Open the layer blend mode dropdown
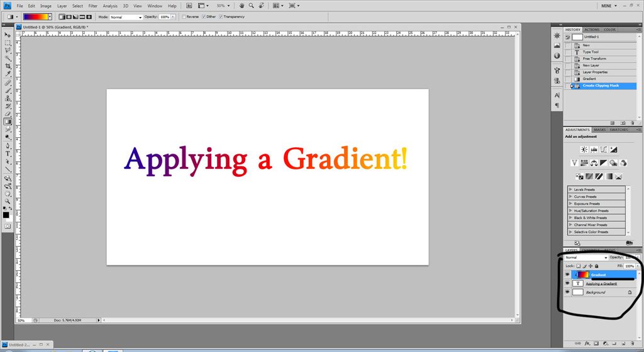644x352 pixels. [x=586, y=258]
